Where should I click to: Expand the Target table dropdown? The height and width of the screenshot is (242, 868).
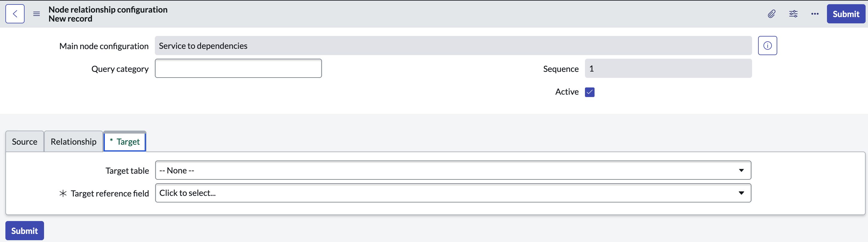(x=453, y=170)
